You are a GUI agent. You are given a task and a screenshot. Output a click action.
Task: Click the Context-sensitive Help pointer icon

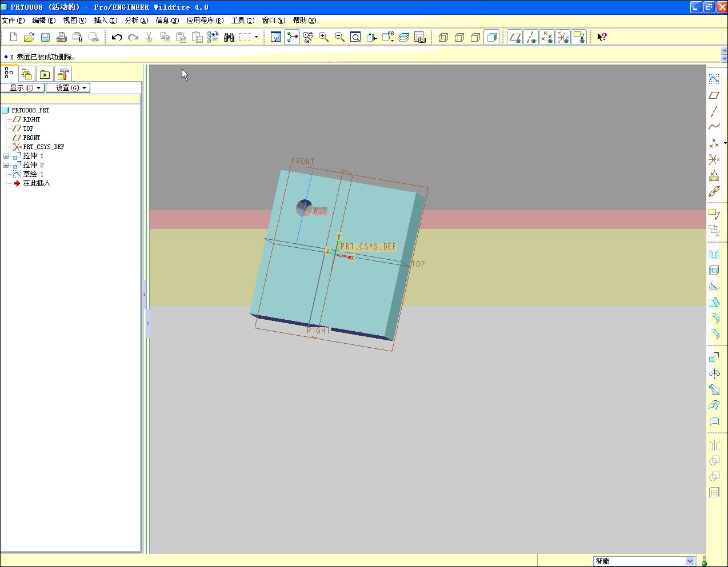(602, 37)
